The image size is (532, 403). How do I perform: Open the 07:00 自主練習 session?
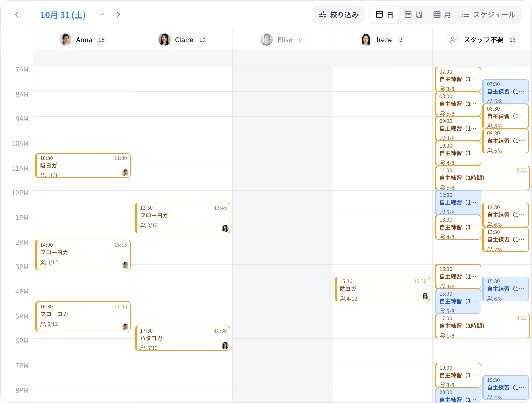click(x=458, y=79)
